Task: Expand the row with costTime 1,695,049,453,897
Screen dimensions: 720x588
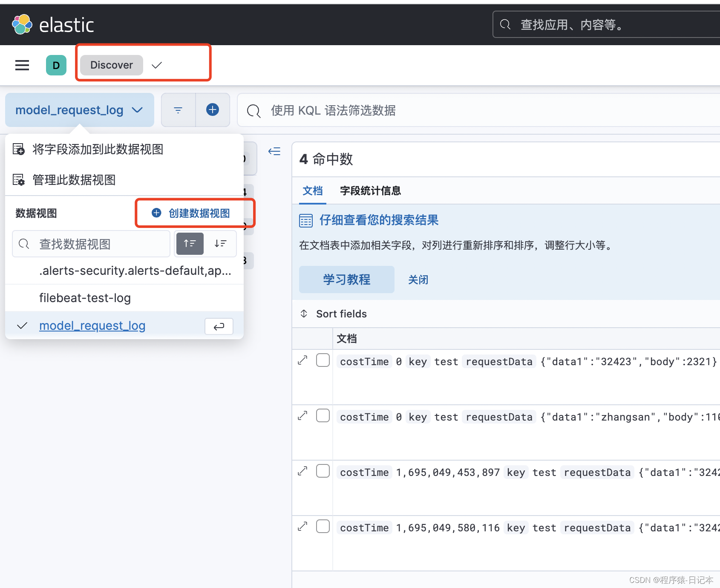Action: pos(302,471)
